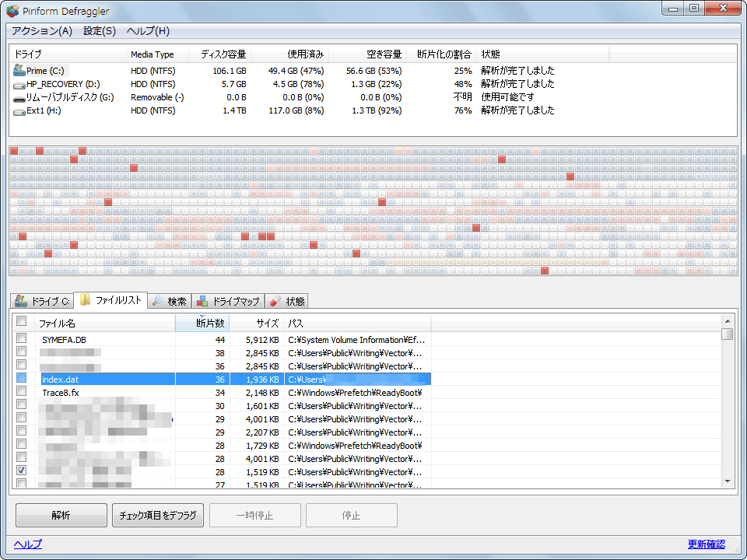Check the box for the 28-fragment 1,729 KB file
Screen dimensions: 747x560
tap(22, 444)
